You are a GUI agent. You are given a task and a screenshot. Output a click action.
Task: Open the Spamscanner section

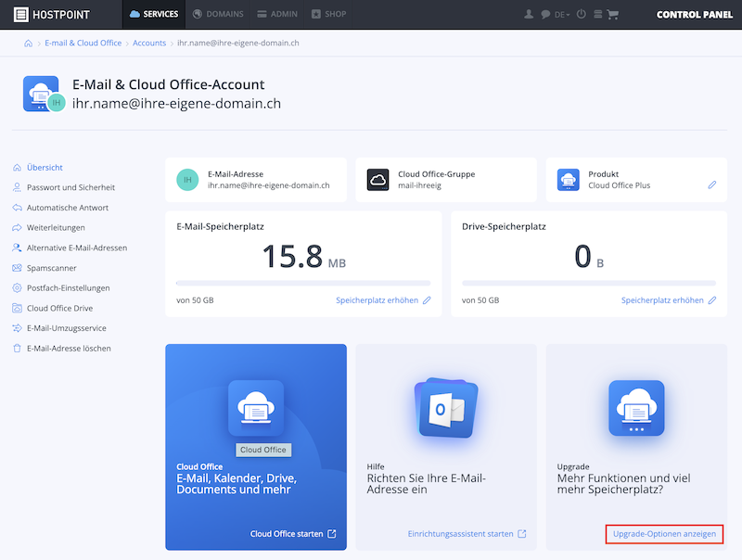52,268
